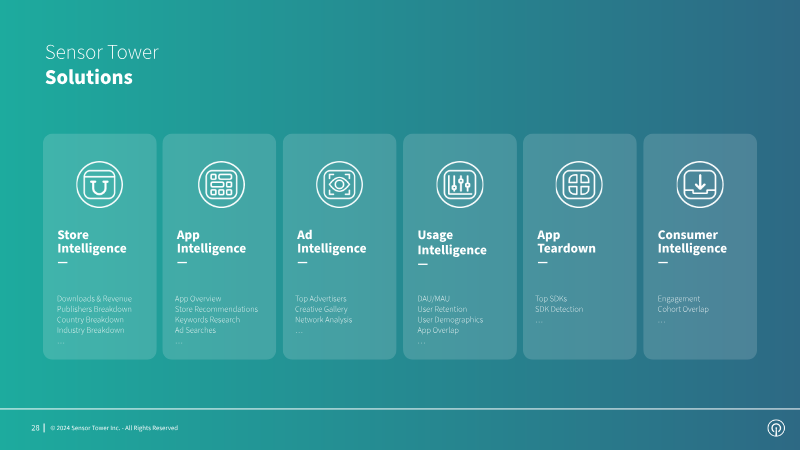The height and width of the screenshot is (450, 800).
Task: Select the Consumer Intelligence heading
Action: click(x=692, y=242)
